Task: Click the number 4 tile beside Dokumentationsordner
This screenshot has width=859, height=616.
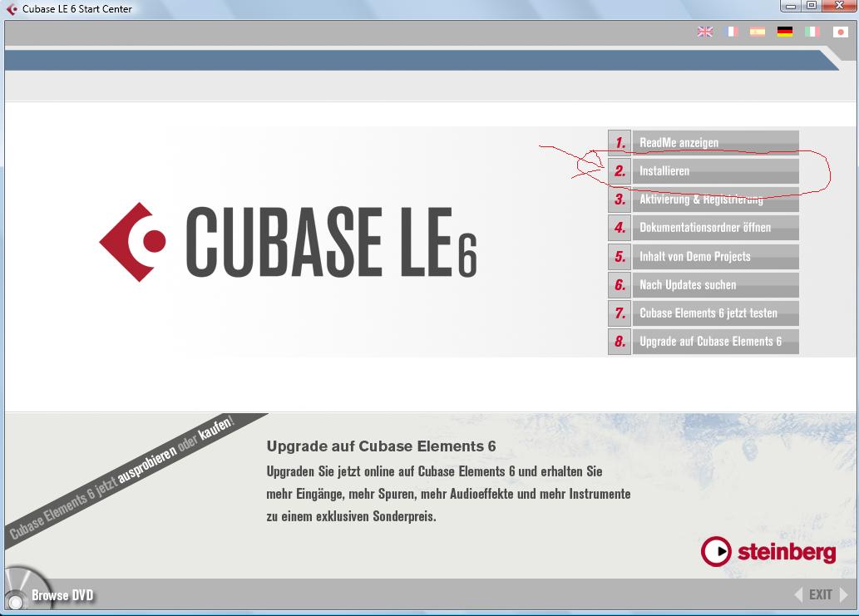Action: pyautogui.click(x=620, y=228)
